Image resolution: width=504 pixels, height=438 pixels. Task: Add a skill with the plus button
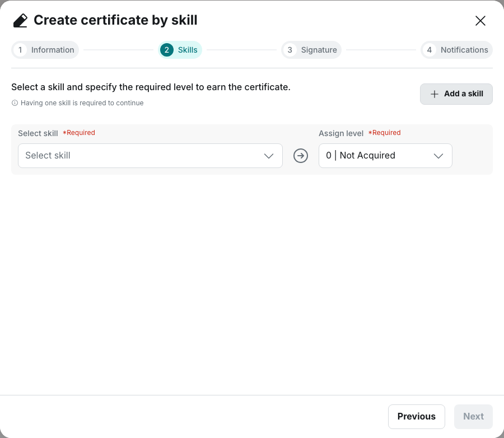click(456, 94)
